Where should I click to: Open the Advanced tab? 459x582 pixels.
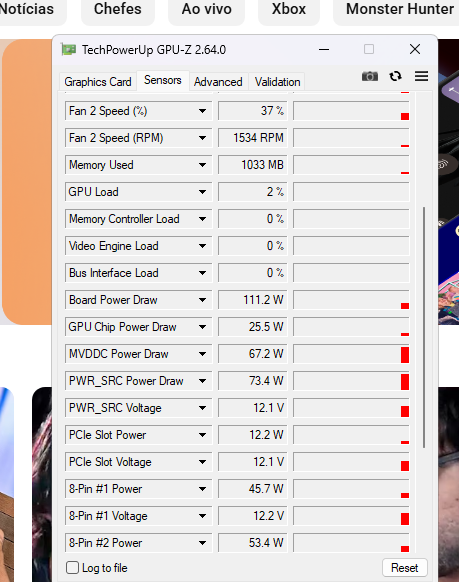click(218, 82)
